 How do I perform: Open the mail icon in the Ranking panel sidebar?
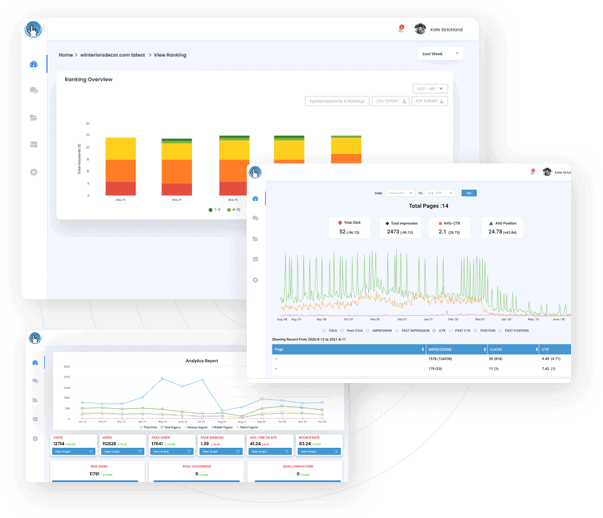(34, 145)
